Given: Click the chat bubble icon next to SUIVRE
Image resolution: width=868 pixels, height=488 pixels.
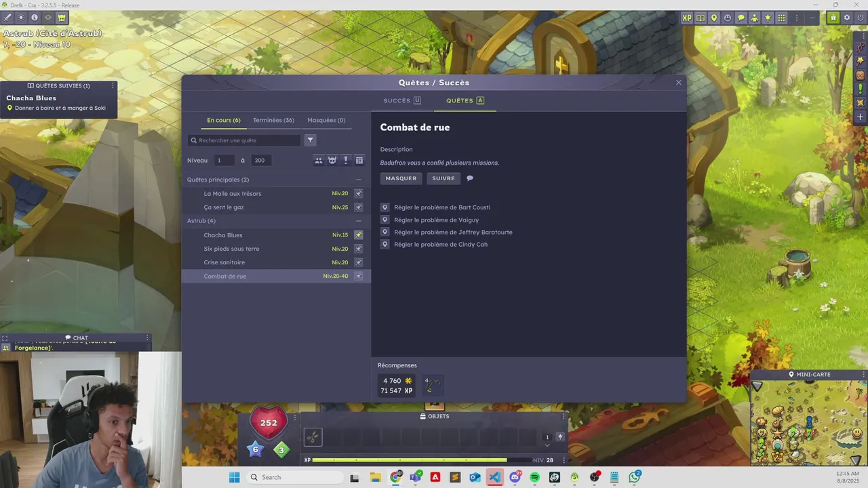Looking at the screenshot, I should click(470, 178).
